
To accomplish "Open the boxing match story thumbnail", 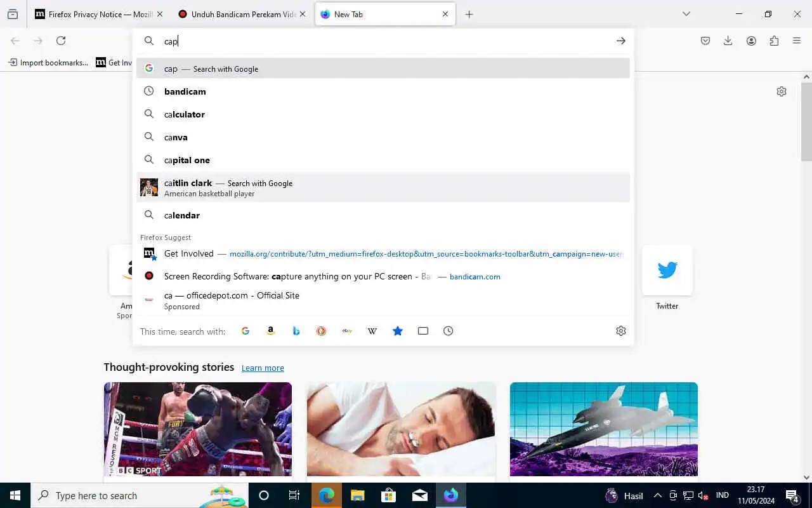I will pos(198,429).
